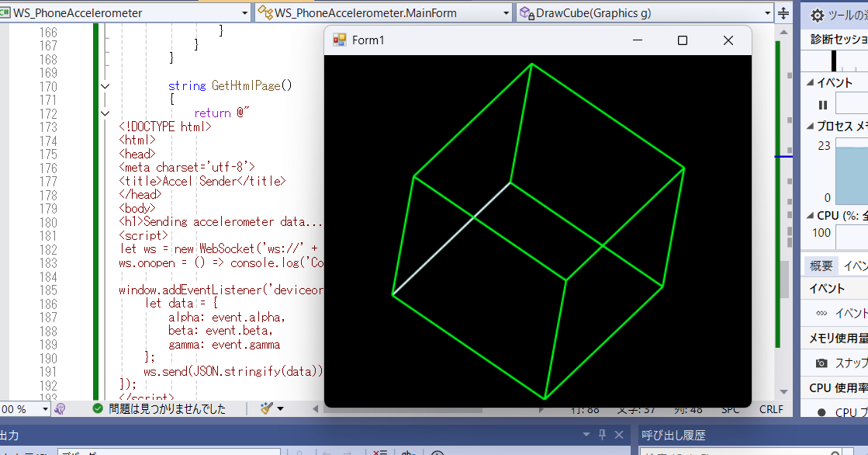Click line number 185 in the gutter
Image resolution: width=868 pixels, height=455 pixels.
tap(48, 290)
